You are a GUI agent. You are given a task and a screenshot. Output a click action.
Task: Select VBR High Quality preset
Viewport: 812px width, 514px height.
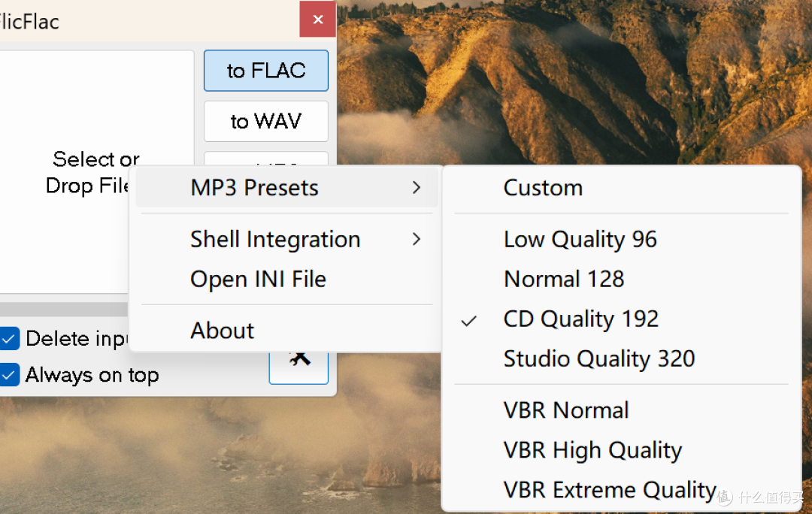coord(622,450)
